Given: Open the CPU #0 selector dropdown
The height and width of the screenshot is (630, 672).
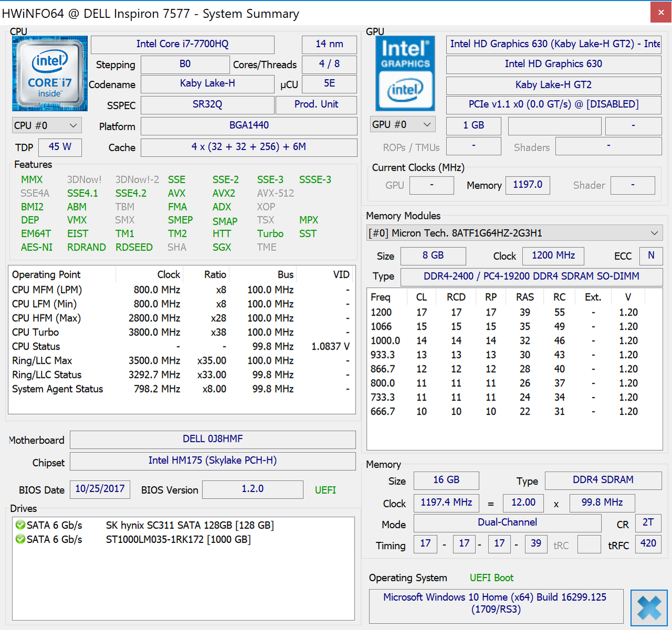Looking at the screenshot, I should coord(46,125).
